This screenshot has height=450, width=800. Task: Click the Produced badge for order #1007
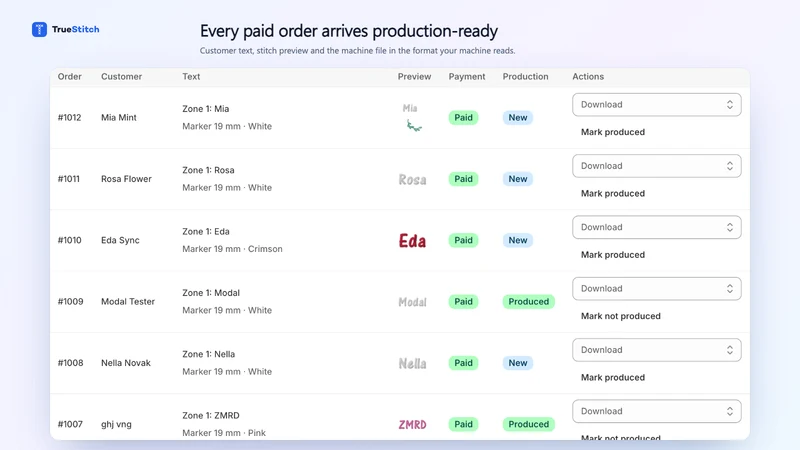point(529,424)
